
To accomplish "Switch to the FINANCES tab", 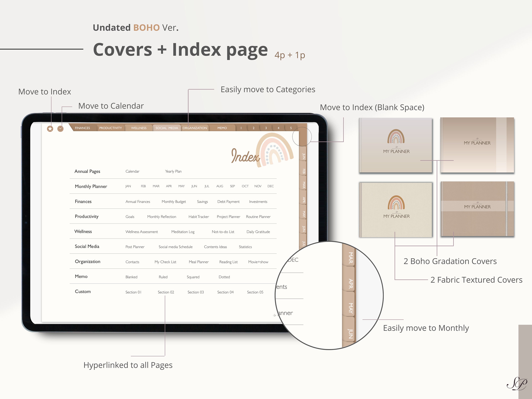I will click(82, 128).
